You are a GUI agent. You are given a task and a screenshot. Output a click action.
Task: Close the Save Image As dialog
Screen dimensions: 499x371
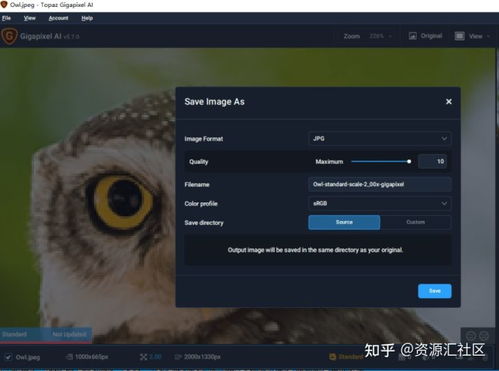click(449, 101)
